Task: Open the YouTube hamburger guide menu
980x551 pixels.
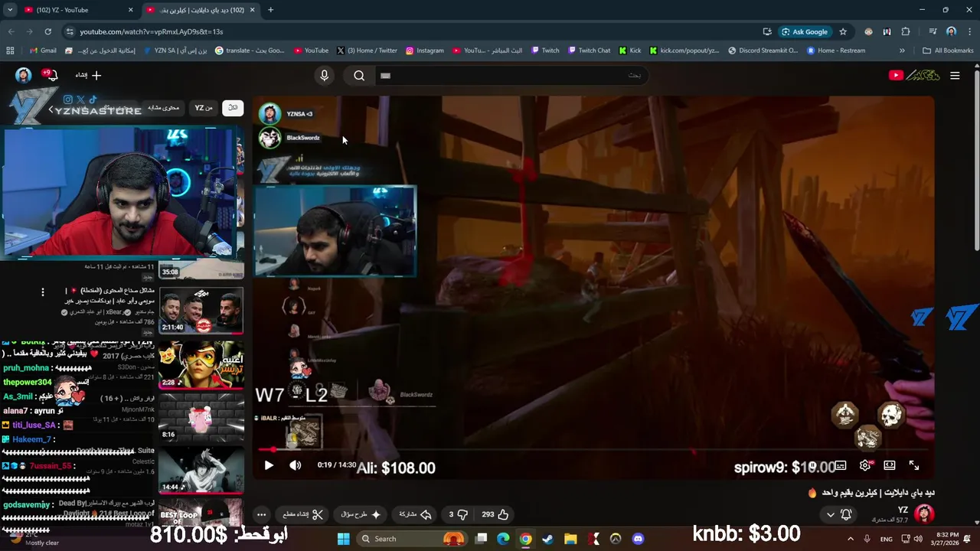Action: click(x=955, y=75)
